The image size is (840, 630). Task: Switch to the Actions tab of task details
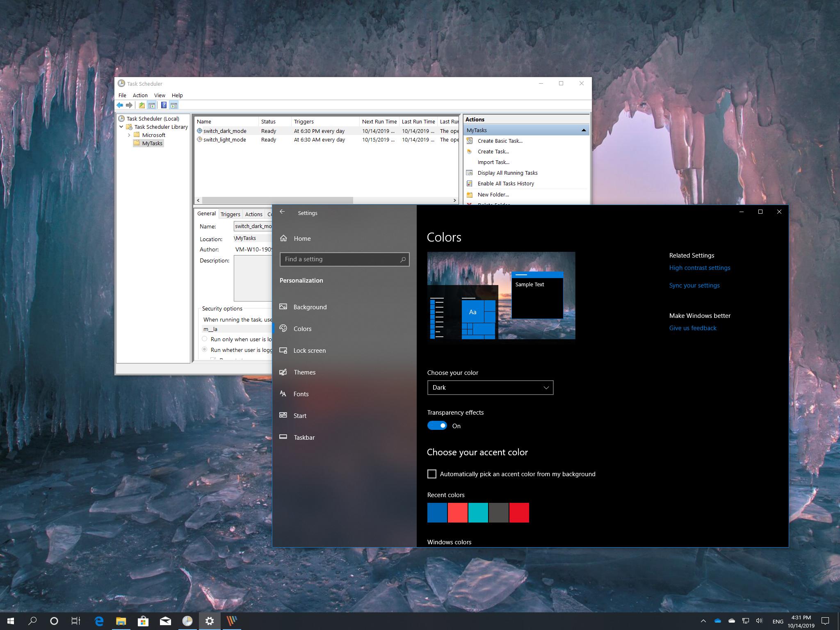253,214
